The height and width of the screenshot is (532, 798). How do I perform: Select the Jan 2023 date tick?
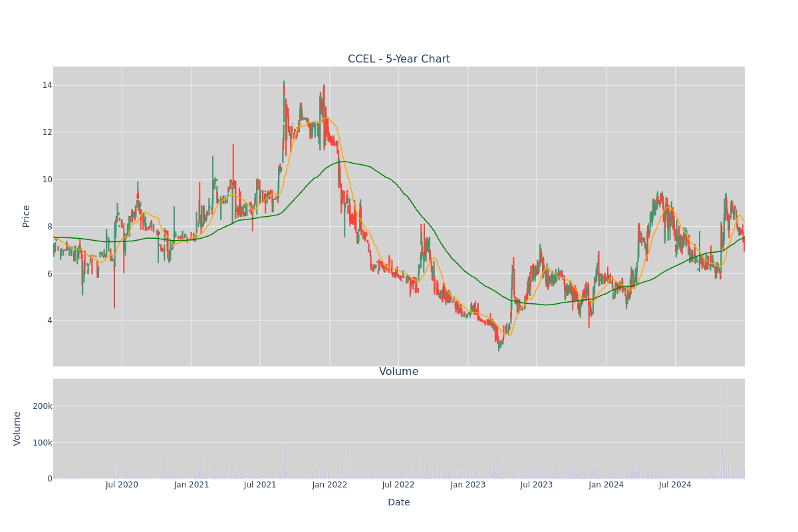pos(468,485)
